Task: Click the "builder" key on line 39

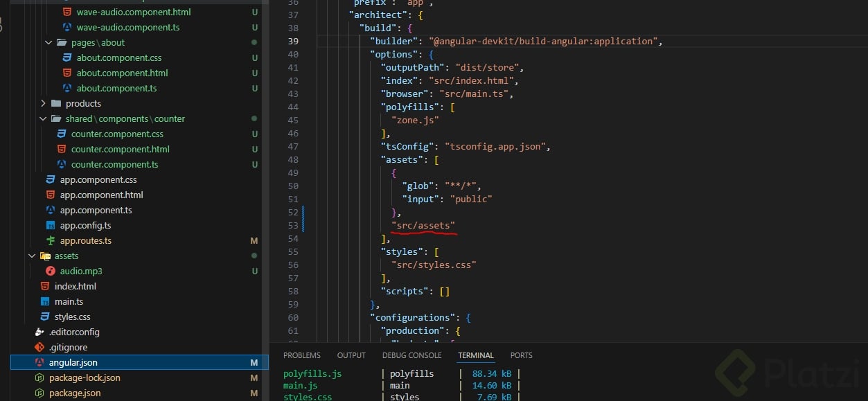Action: click(x=394, y=41)
